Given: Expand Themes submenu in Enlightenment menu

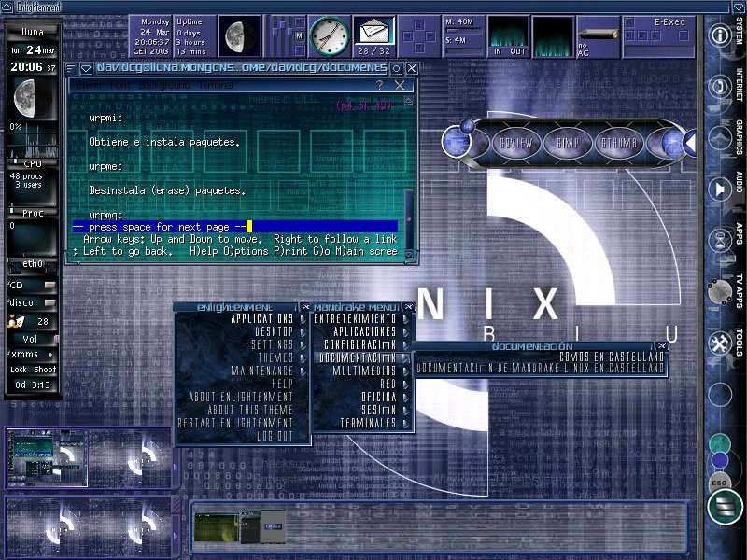Looking at the screenshot, I should (x=243, y=357).
